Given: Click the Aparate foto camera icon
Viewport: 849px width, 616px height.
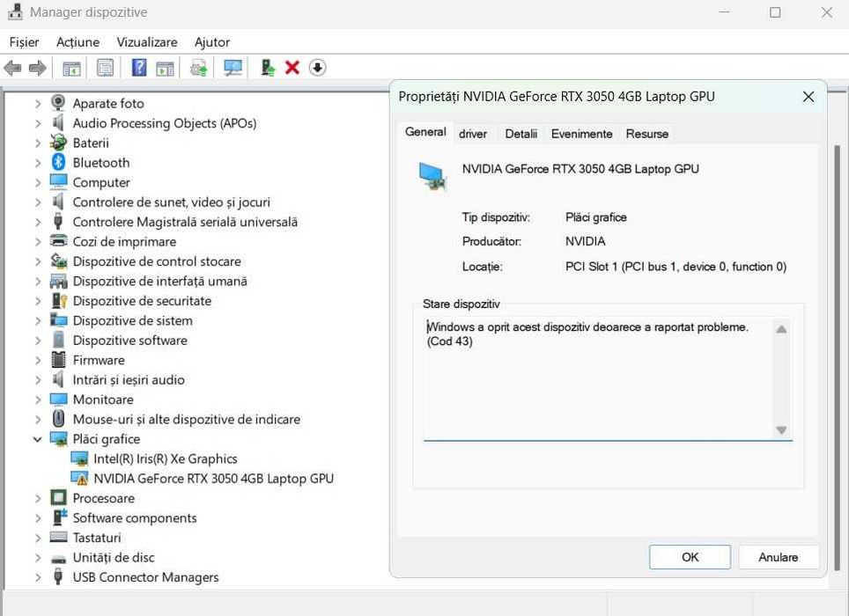Looking at the screenshot, I should click(x=58, y=103).
